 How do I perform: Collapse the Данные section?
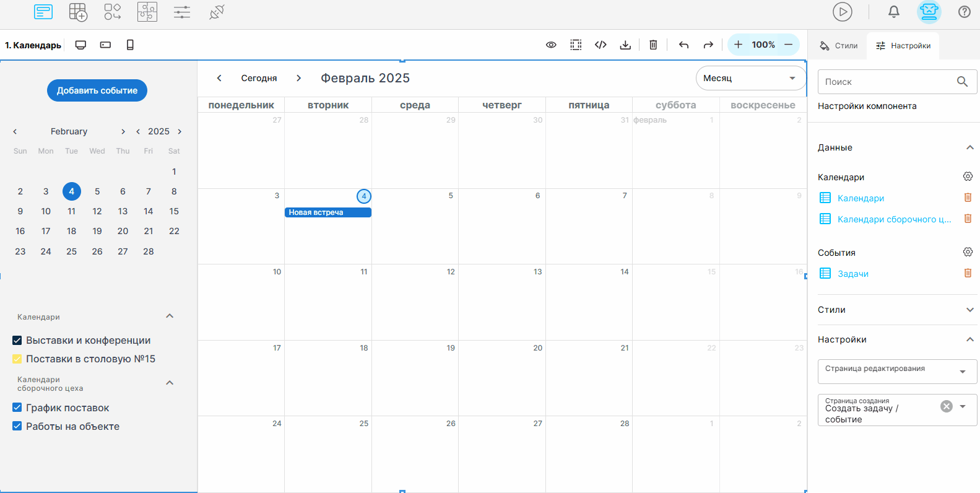pos(970,147)
